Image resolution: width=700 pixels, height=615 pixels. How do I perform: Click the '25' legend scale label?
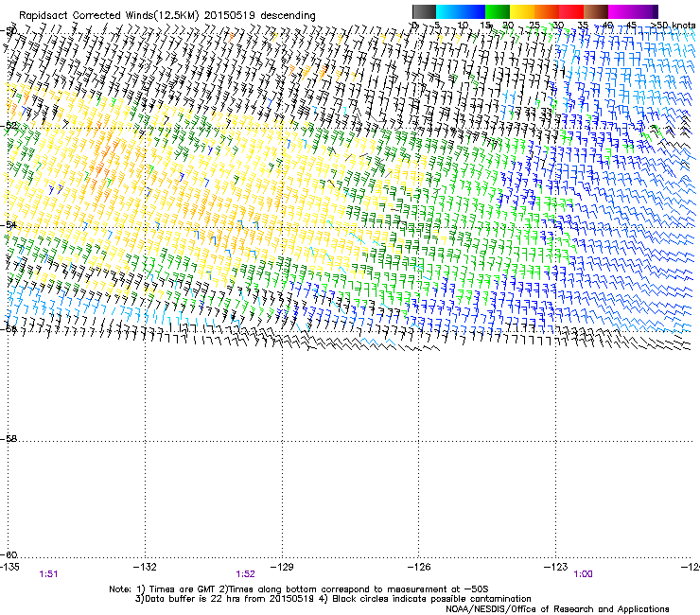point(534,25)
